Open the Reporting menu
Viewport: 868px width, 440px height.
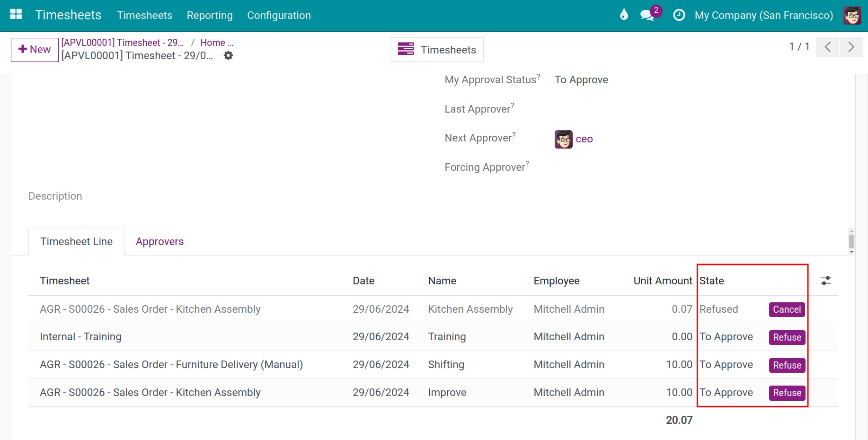pyautogui.click(x=210, y=15)
